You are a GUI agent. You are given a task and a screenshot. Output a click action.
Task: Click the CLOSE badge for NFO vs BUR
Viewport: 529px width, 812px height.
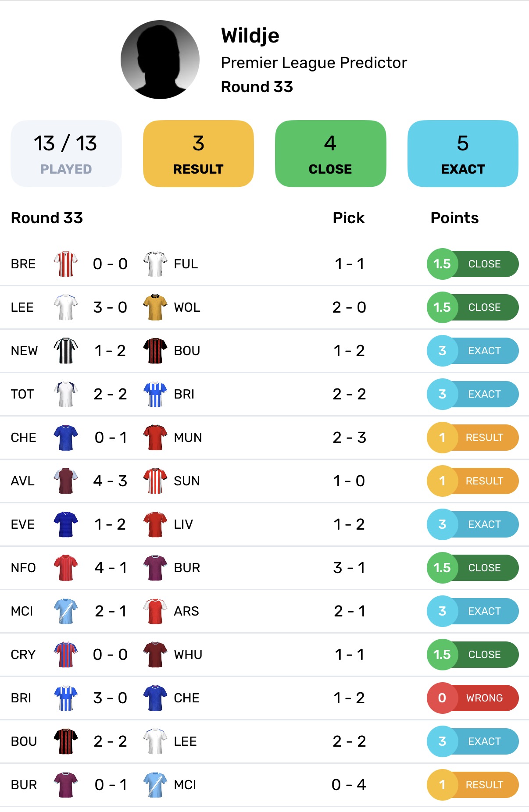(473, 568)
